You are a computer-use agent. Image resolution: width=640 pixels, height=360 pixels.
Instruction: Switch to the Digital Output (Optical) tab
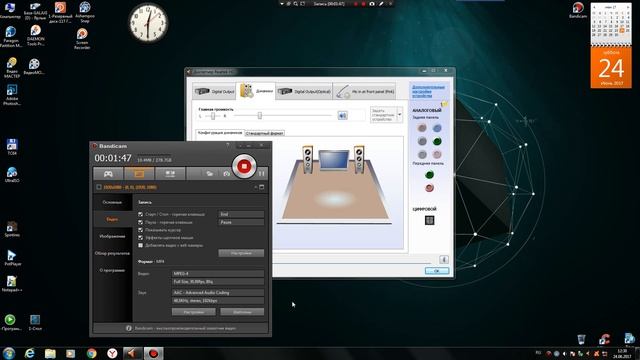coord(304,91)
